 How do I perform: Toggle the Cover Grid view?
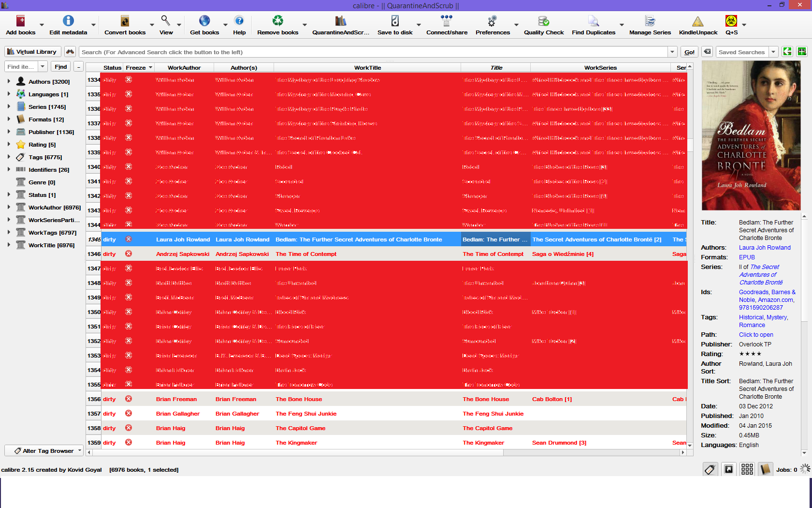pyautogui.click(x=747, y=469)
